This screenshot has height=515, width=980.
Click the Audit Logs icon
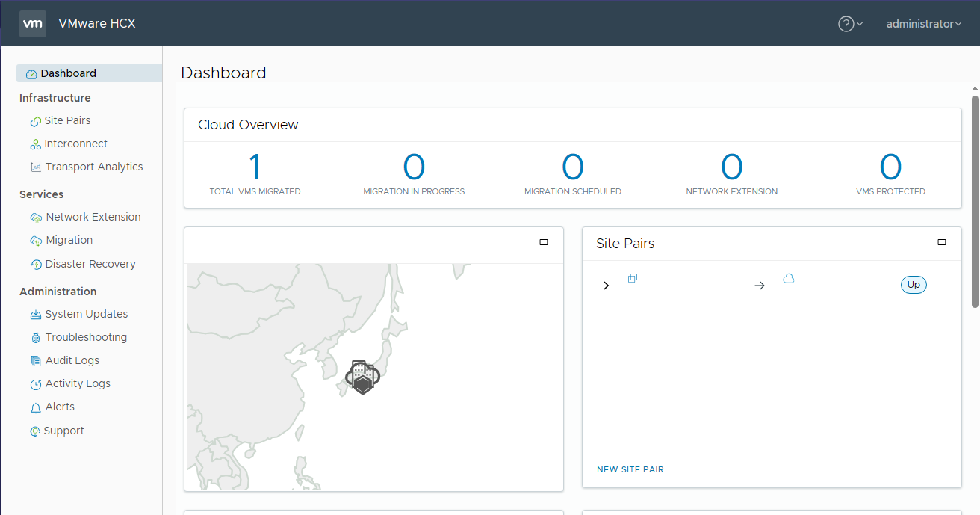(x=36, y=361)
